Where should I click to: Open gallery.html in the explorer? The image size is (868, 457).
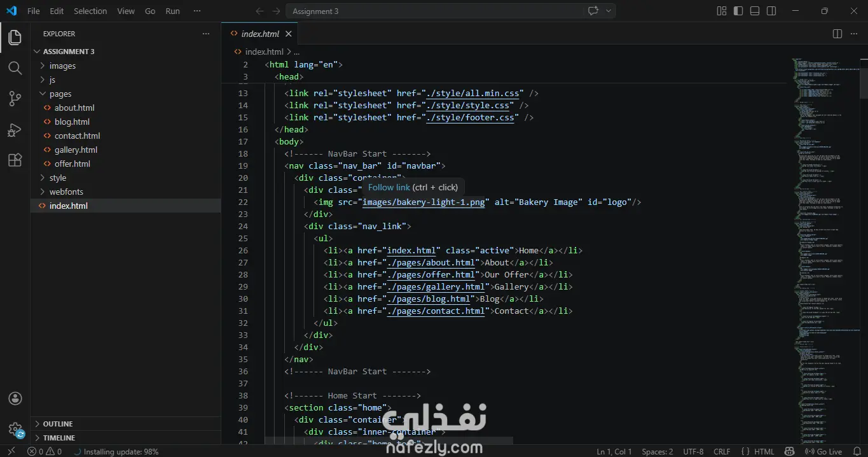[76, 150]
